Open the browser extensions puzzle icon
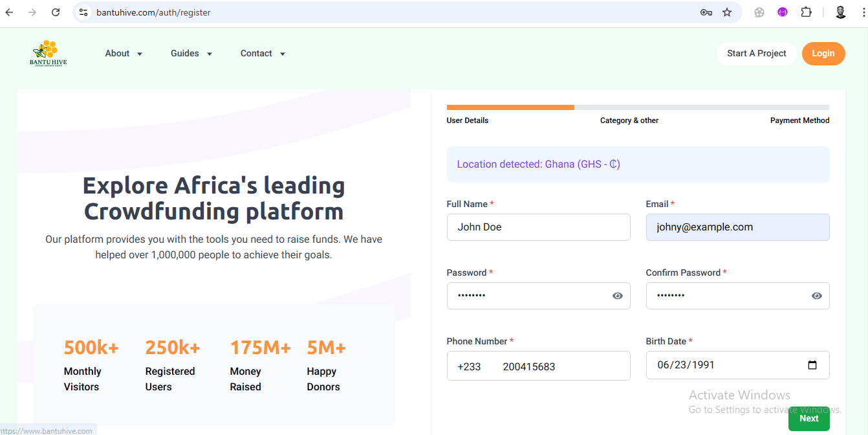 click(x=806, y=12)
